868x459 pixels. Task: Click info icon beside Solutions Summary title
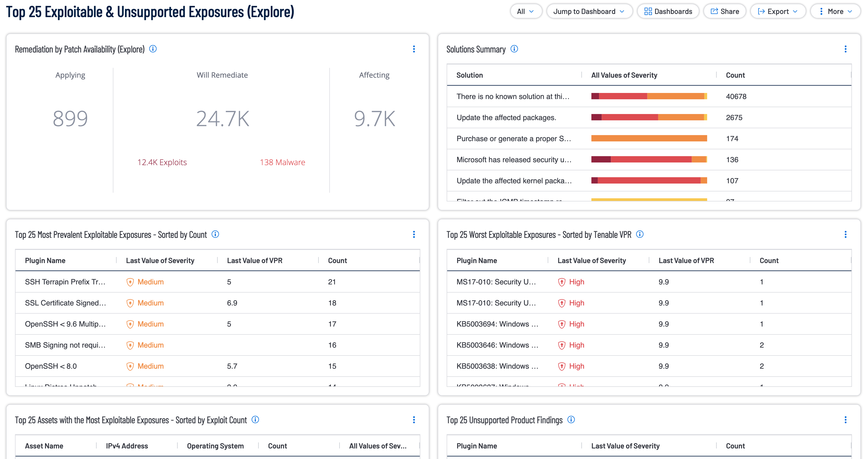(x=514, y=49)
